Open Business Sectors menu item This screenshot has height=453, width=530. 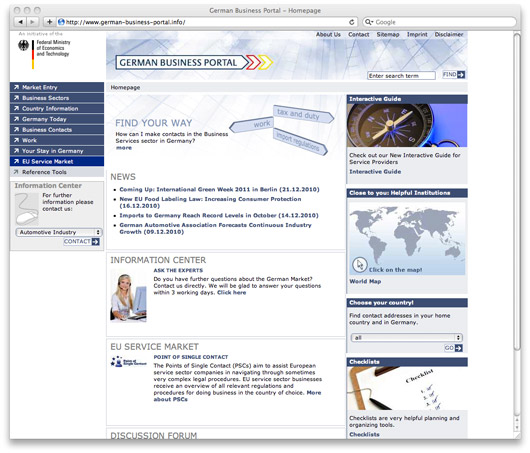click(x=57, y=98)
